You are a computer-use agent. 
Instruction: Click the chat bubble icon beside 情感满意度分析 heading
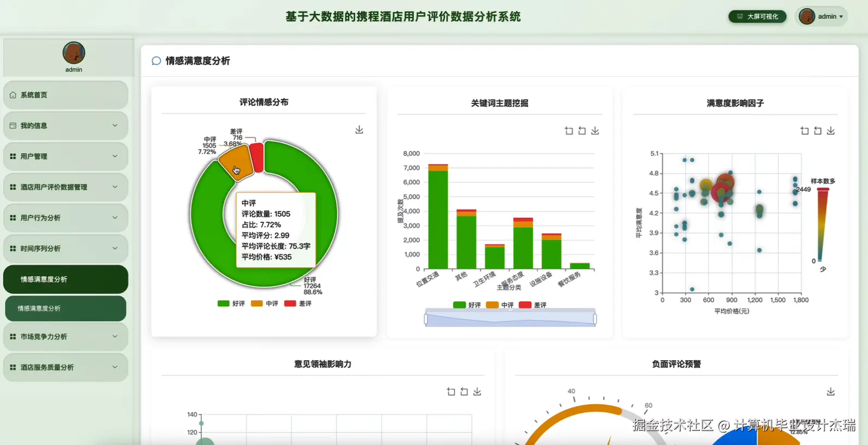pos(156,61)
